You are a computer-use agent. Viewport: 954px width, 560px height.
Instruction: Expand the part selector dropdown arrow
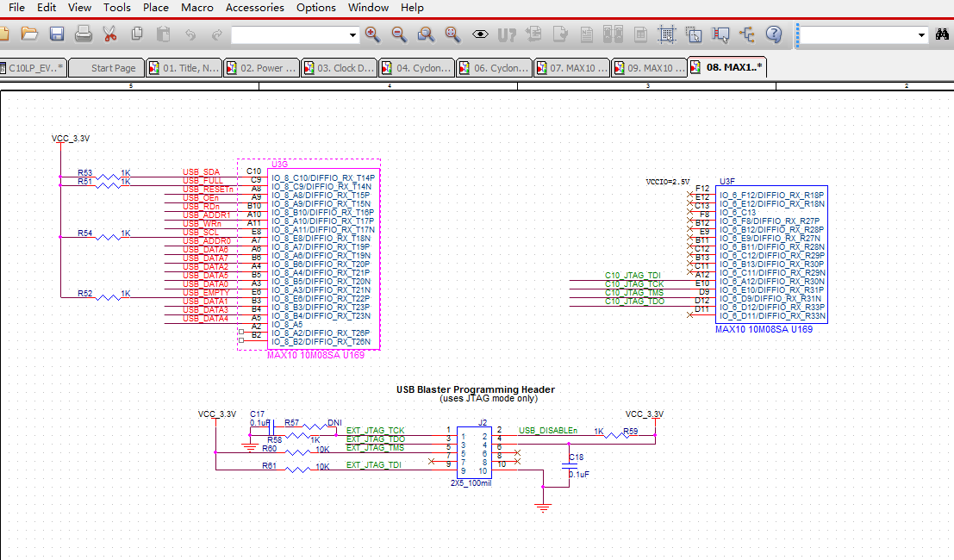352,35
